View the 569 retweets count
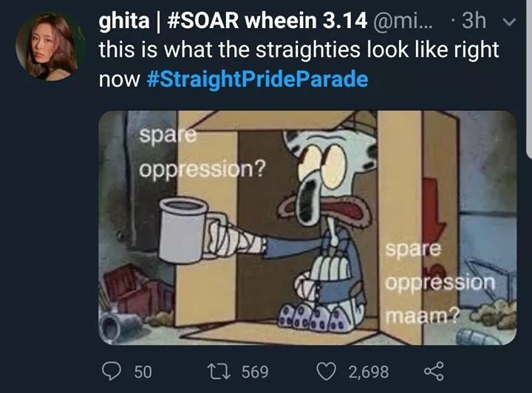Image resolution: width=532 pixels, height=393 pixels. click(255, 372)
